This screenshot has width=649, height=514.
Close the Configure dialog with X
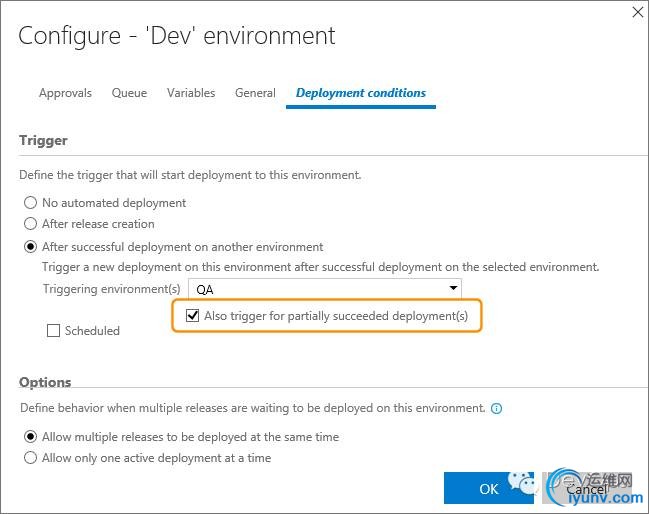638,12
